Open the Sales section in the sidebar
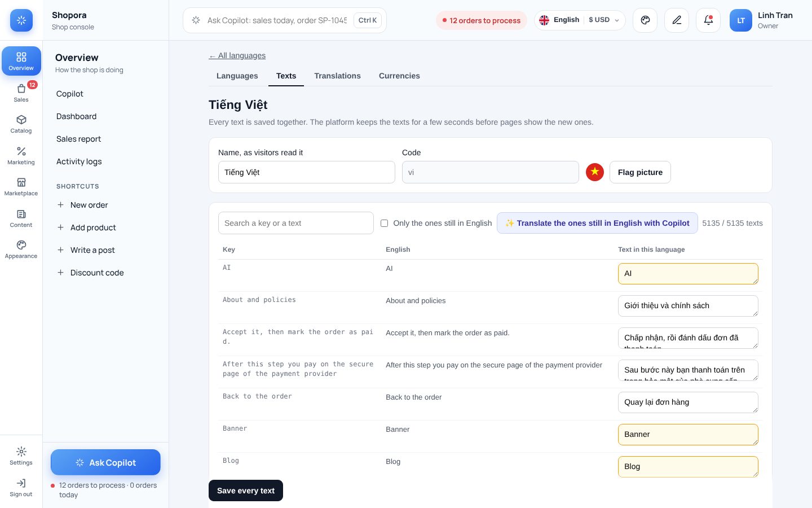Viewport: 812px width, 508px height. [21, 93]
